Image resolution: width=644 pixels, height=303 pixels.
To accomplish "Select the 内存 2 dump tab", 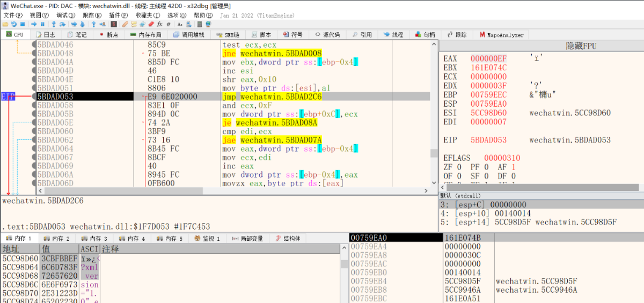I will [56, 238].
